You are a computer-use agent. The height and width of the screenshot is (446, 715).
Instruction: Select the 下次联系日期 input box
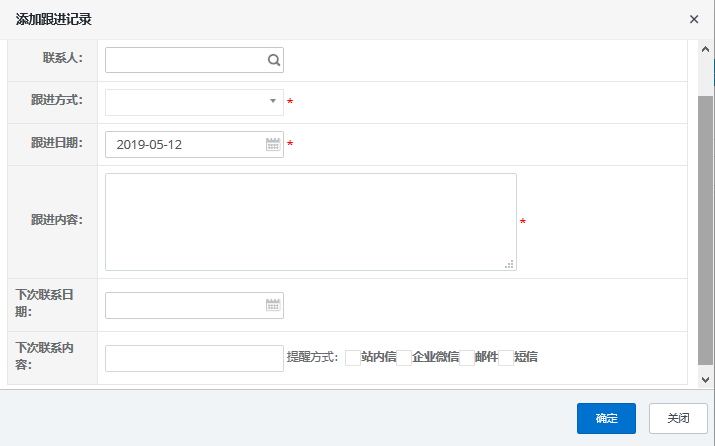(185, 305)
